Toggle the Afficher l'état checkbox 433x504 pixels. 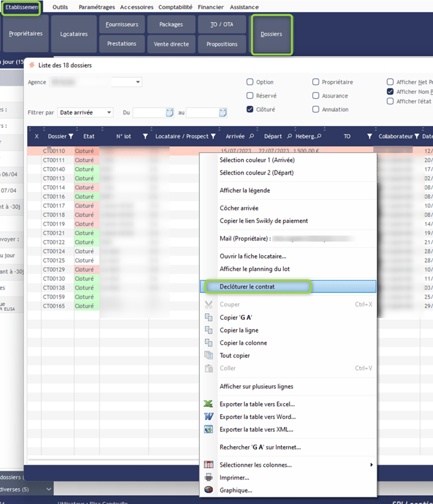pos(390,101)
